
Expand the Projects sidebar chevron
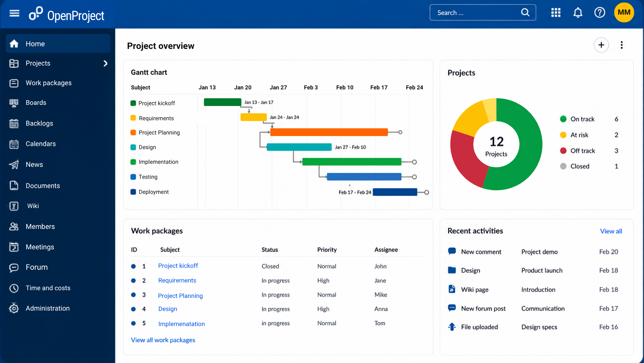pyautogui.click(x=105, y=63)
